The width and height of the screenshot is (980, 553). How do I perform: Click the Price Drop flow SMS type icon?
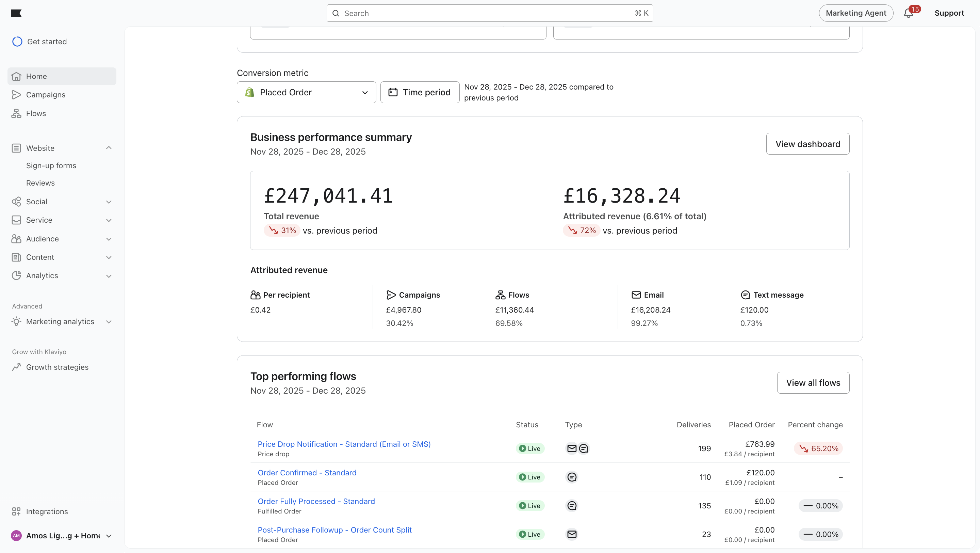584,449
